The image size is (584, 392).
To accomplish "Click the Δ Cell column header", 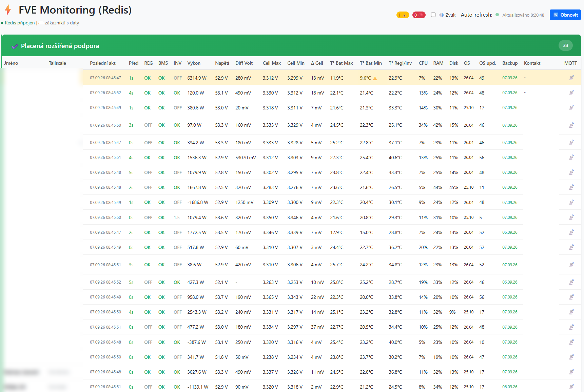I will tap(317, 63).
